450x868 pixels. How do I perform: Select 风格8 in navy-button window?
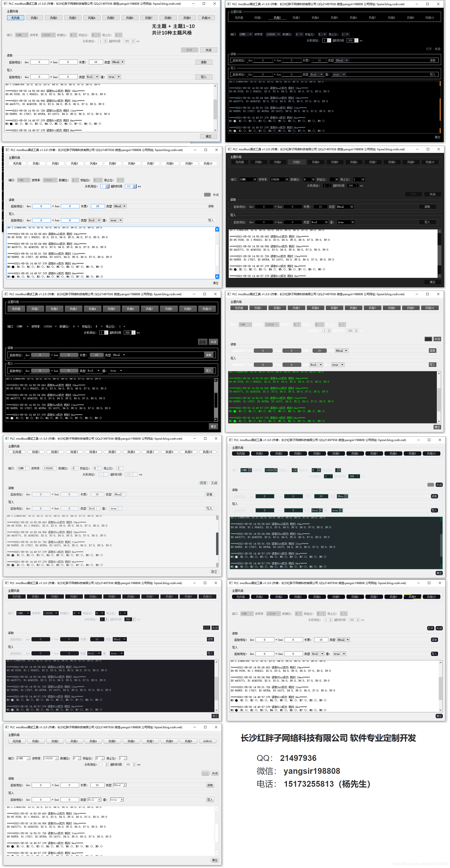169,597
